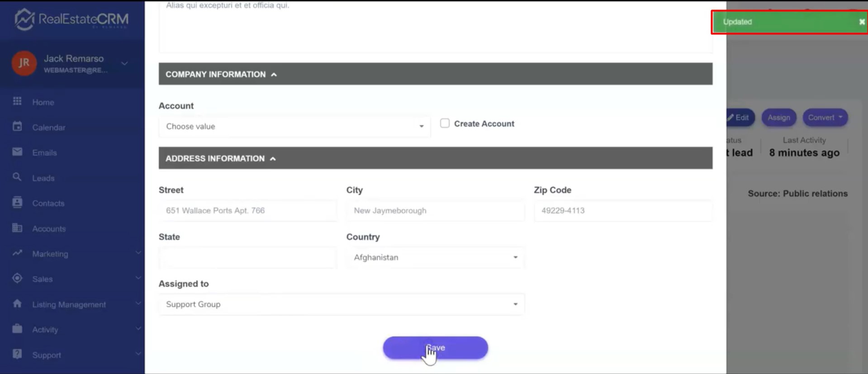Viewport: 868px width, 374px height.
Task: Open the Country dropdown showing Afghanistan
Action: pyautogui.click(x=435, y=257)
